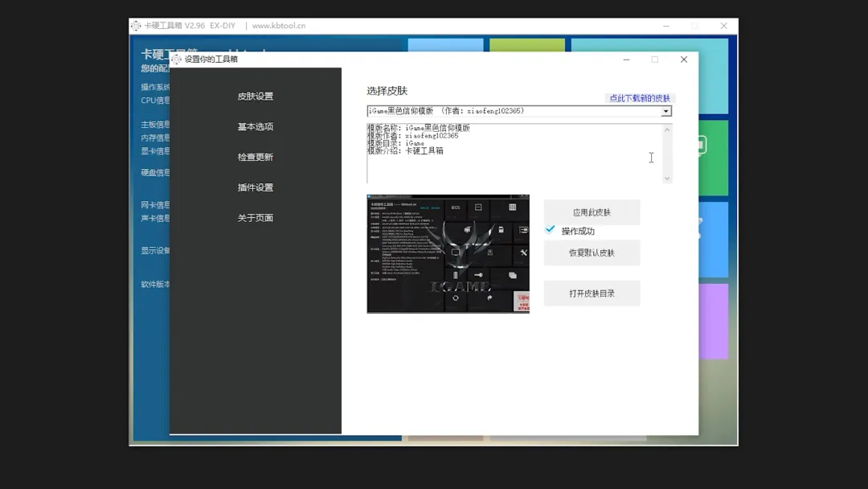Image resolution: width=868 pixels, height=489 pixels.
Task: Click the text cursor area inside the skin description box
Action: pos(651,158)
